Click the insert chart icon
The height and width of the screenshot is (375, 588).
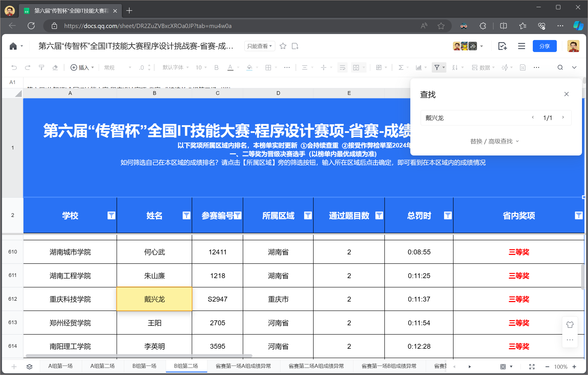pos(419,67)
